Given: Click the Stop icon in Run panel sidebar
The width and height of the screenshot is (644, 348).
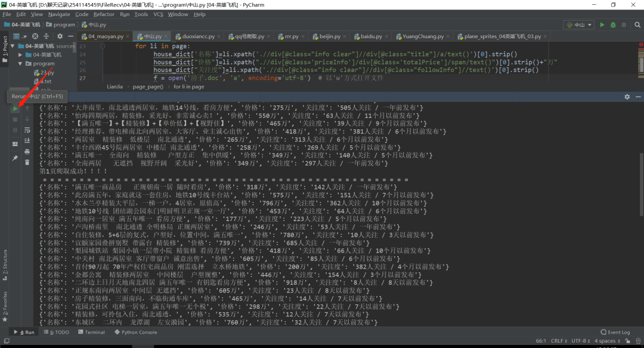Looking at the screenshot, I should [x=15, y=119].
